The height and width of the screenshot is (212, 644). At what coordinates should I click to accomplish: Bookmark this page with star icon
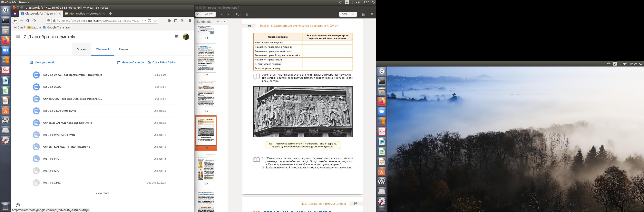point(155,21)
